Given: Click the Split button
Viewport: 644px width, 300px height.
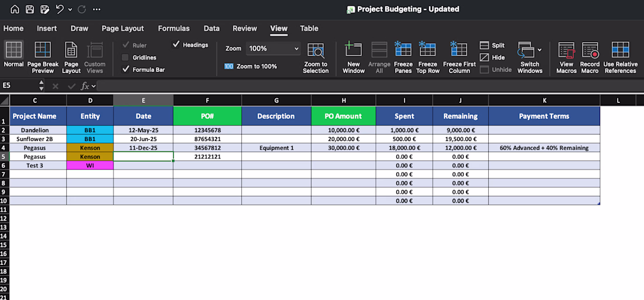Looking at the screenshot, I should 492,46.
